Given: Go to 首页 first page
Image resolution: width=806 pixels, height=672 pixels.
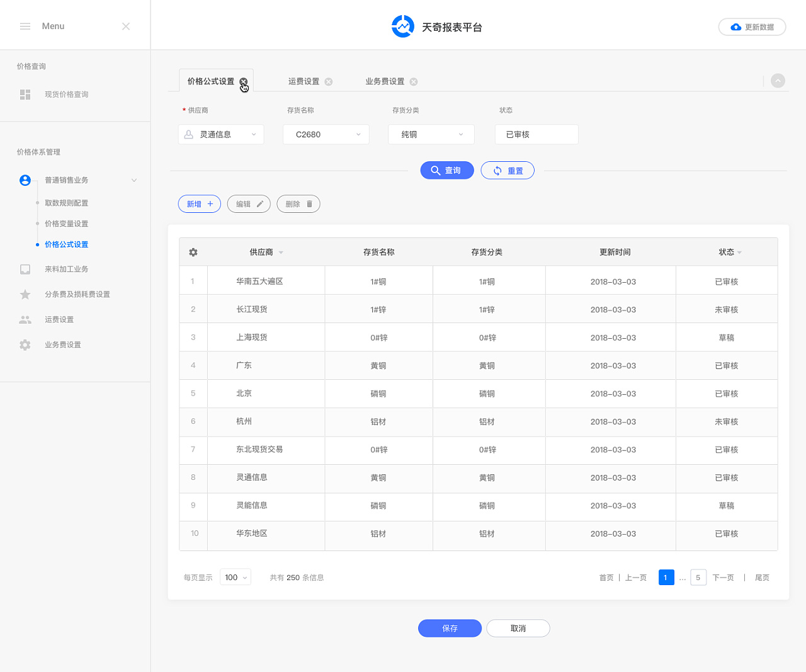Looking at the screenshot, I should click(x=606, y=578).
